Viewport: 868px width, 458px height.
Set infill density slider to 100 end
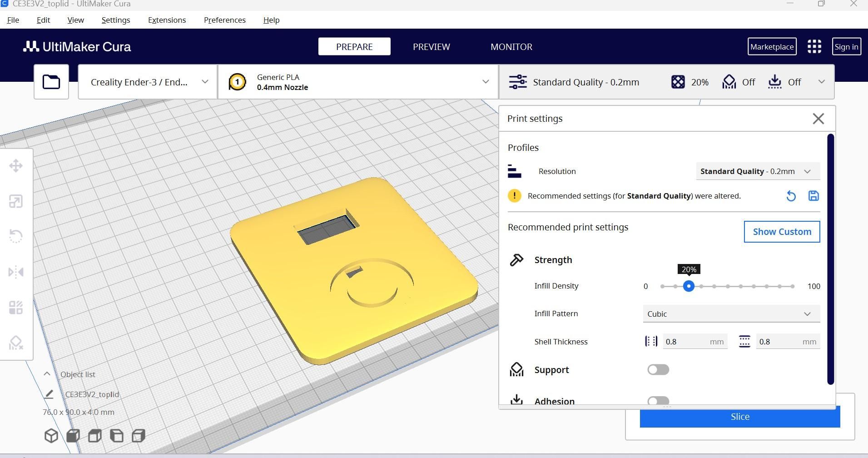click(x=793, y=286)
